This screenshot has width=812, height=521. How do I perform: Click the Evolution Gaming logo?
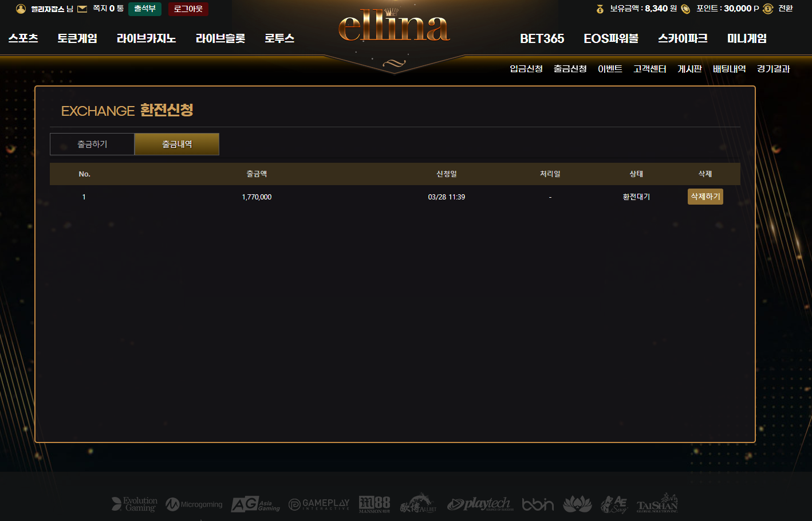tap(135, 504)
